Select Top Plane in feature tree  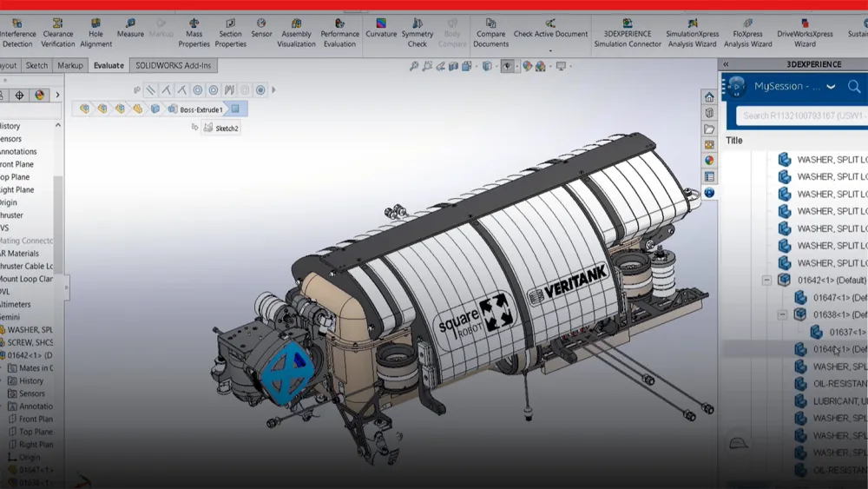pyautogui.click(x=15, y=177)
